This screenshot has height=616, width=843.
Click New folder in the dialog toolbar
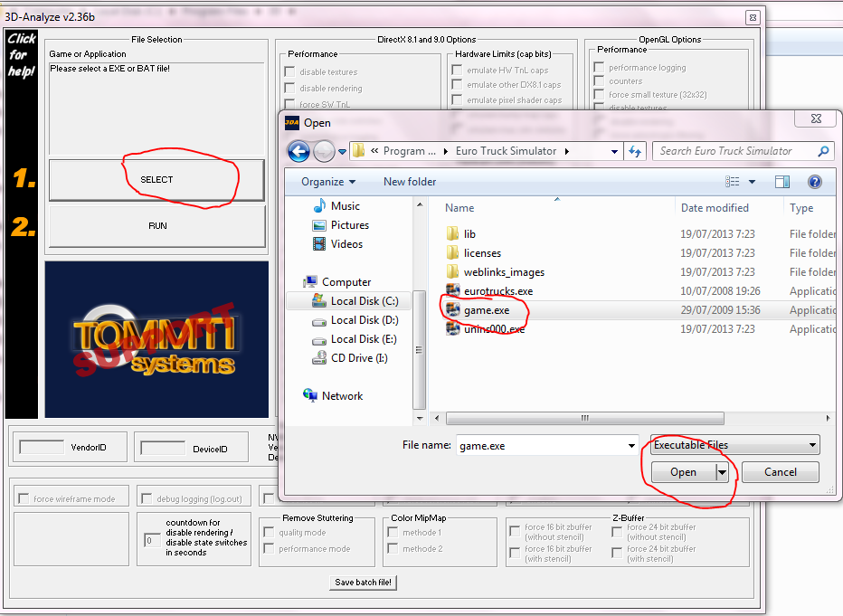(410, 182)
